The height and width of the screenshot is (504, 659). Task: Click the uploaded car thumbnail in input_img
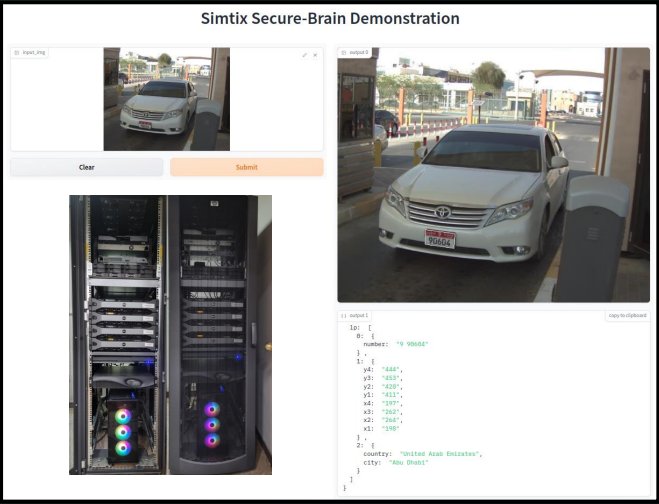tap(167, 99)
